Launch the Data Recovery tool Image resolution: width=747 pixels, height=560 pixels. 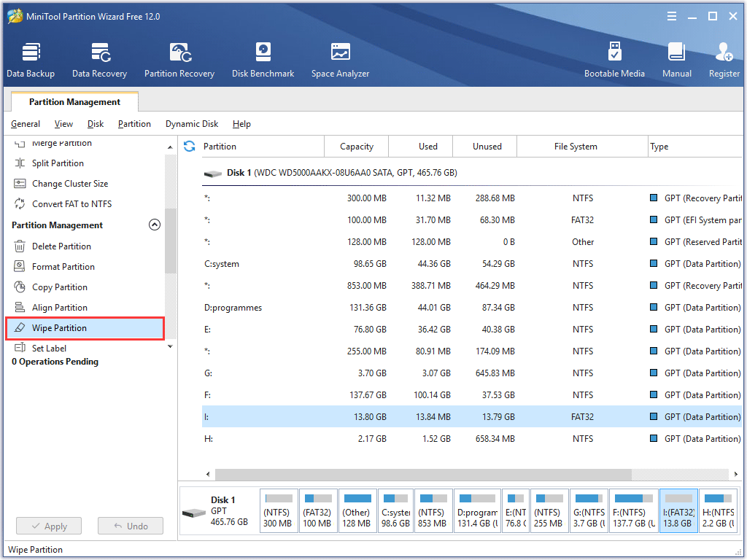tap(99, 60)
